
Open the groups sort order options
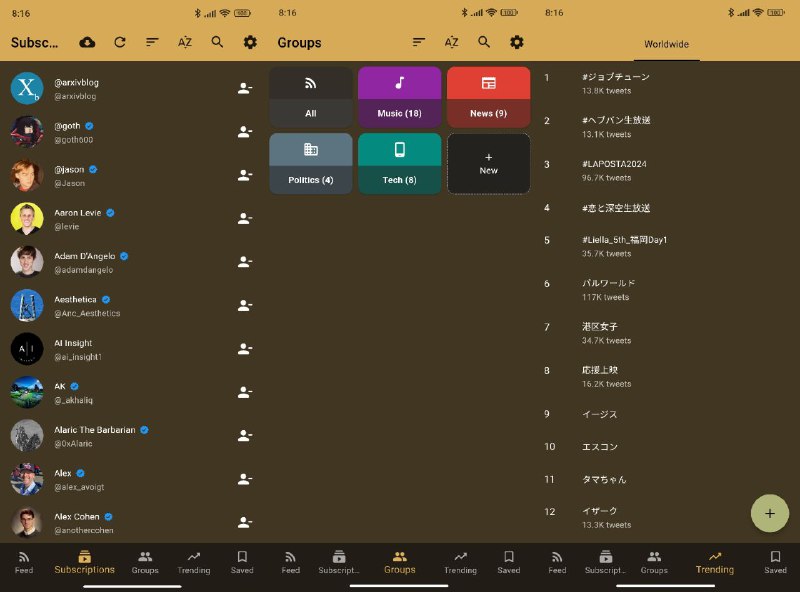(x=417, y=43)
